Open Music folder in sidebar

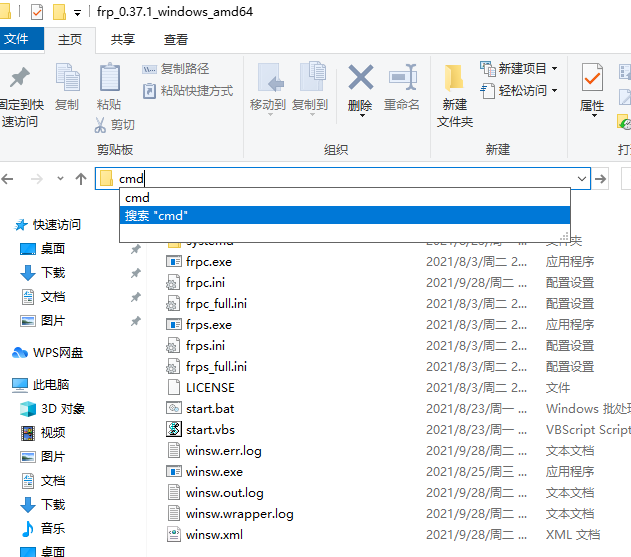point(43,528)
